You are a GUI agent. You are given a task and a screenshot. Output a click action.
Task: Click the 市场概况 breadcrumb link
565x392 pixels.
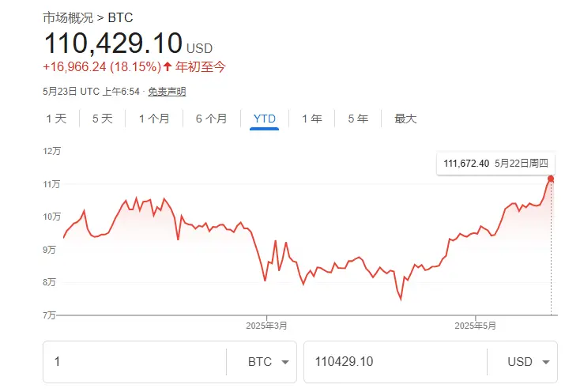68,16
